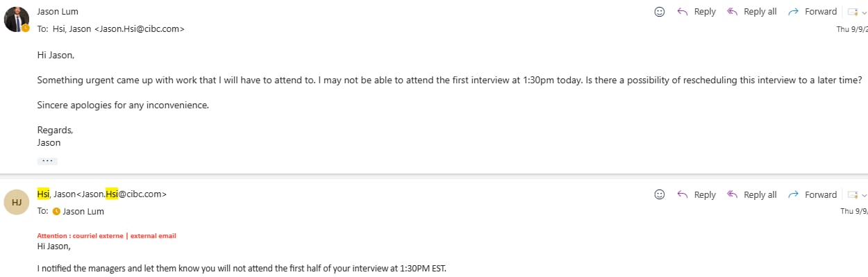Image resolution: width=868 pixels, height=277 pixels.
Task: Click the emoji reaction icon on Hsi's email
Action: (660, 195)
